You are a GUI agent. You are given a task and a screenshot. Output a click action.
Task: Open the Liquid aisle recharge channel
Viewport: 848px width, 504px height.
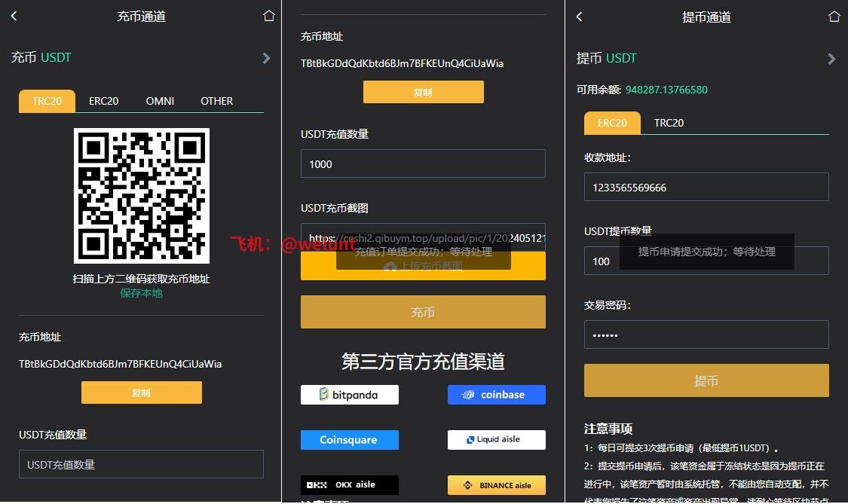coord(497,440)
